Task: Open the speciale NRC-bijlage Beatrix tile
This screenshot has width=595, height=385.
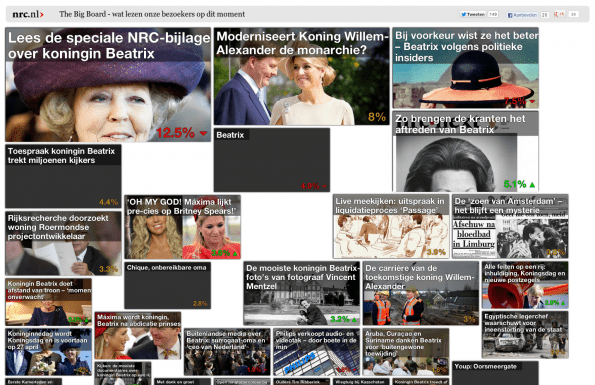Action: [x=108, y=85]
